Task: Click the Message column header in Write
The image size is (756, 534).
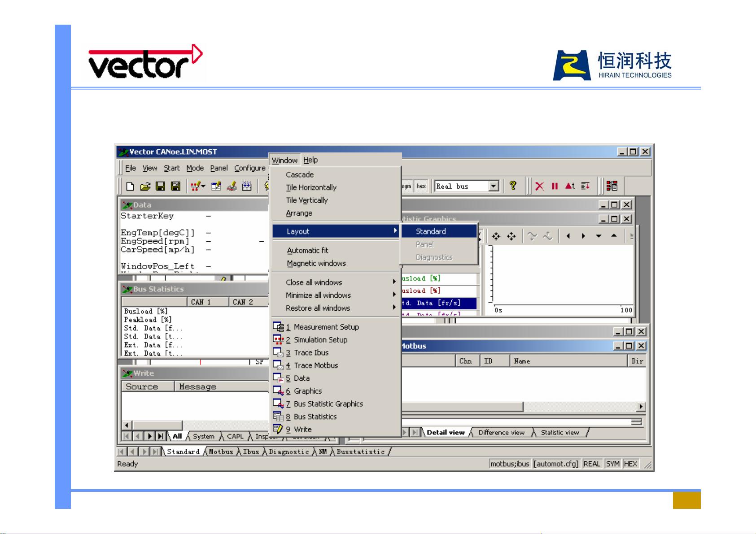Action: coord(222,386)
